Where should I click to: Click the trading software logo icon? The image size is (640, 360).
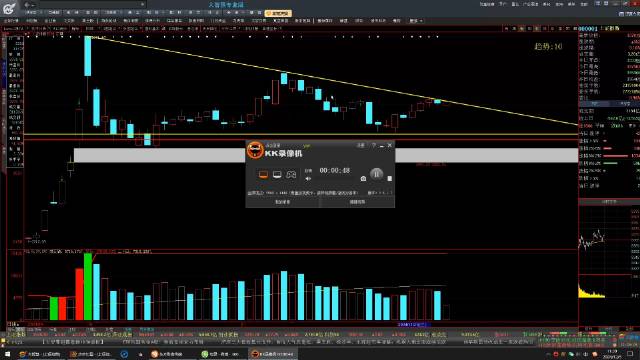pos(9,8)
